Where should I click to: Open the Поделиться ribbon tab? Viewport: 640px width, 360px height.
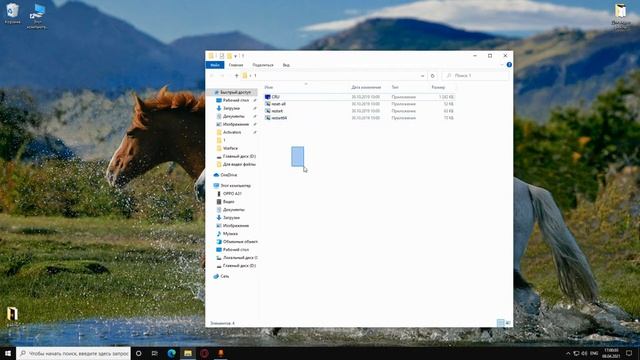click(x=263, y=65)
